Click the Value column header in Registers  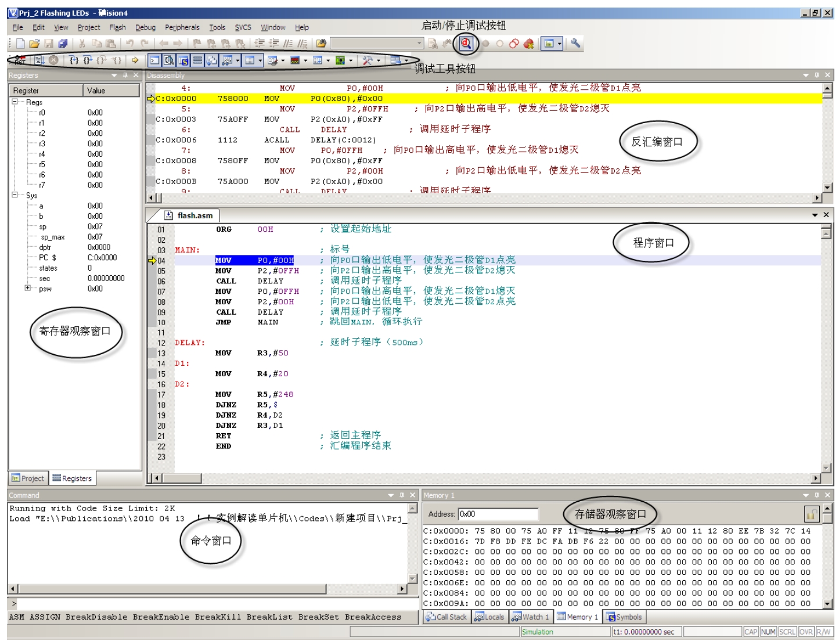[x=111, y=91]
